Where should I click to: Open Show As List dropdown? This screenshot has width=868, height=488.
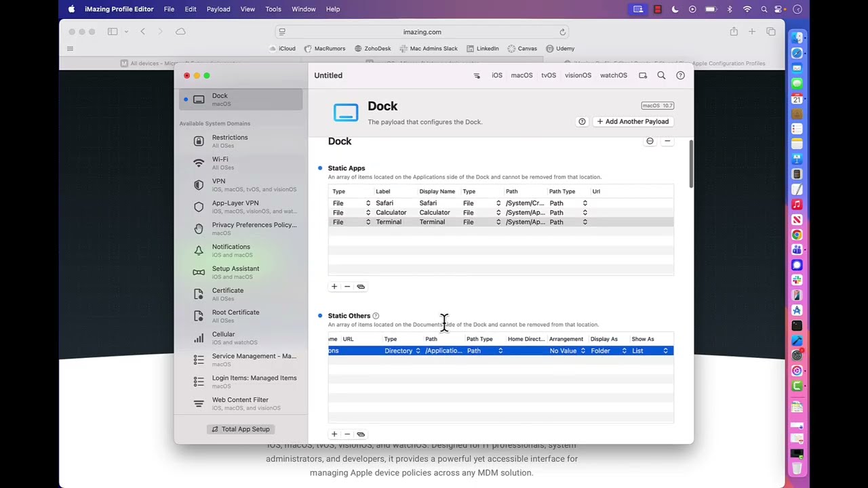[650, 351]
